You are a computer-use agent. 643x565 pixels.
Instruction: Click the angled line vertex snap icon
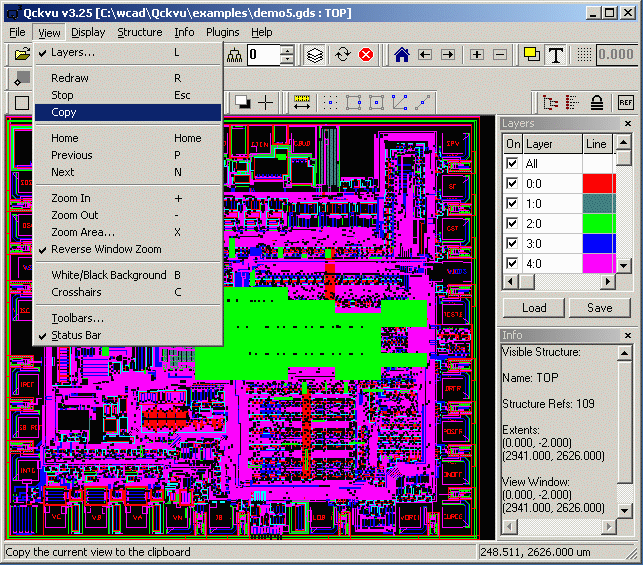pyautogui.click(x=399, y=103)
